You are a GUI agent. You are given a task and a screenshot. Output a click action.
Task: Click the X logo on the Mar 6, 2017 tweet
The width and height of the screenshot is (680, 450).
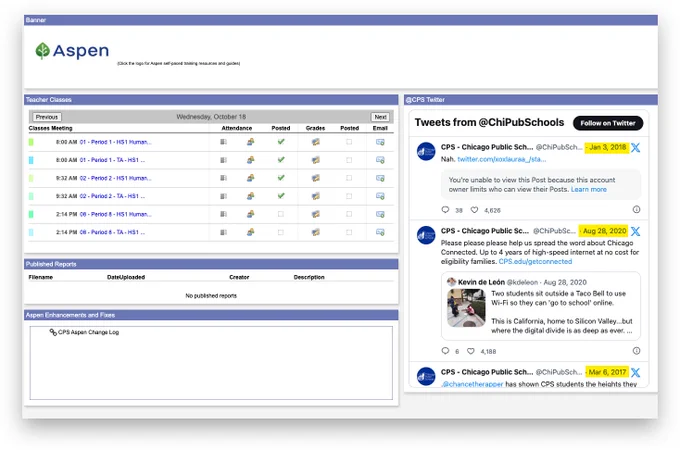point(635,372)
